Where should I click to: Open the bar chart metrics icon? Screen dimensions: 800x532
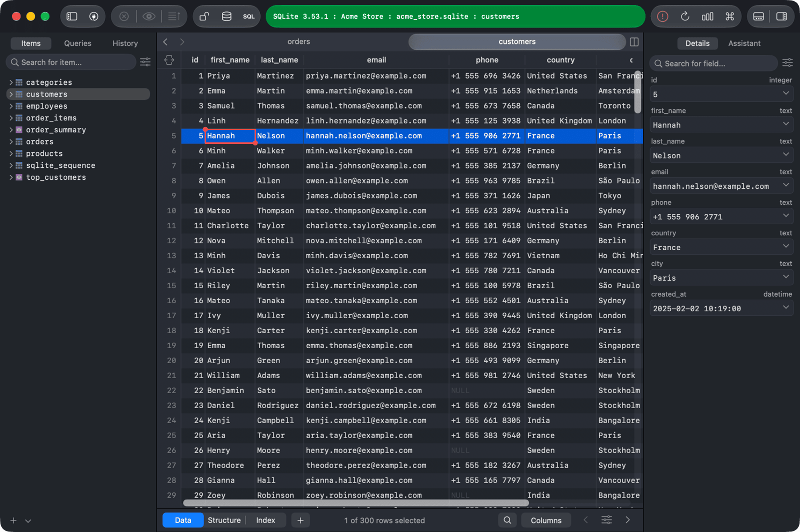click(707, 16)
